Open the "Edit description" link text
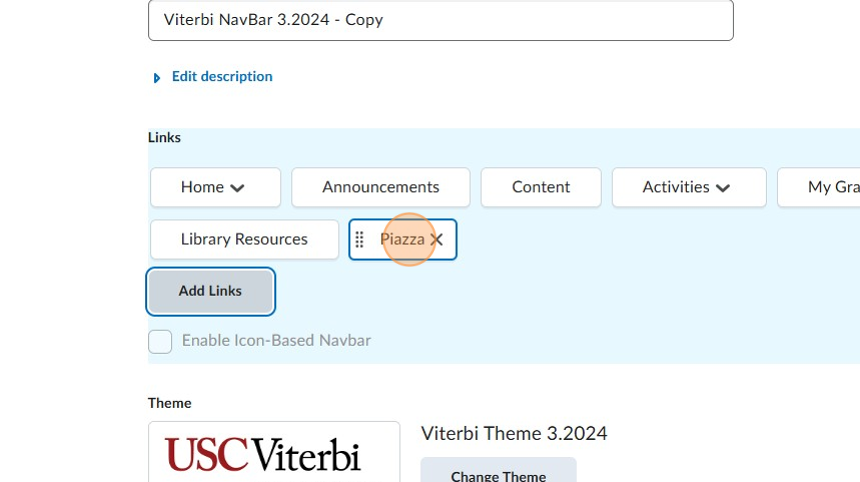 [x=222, y=76]
